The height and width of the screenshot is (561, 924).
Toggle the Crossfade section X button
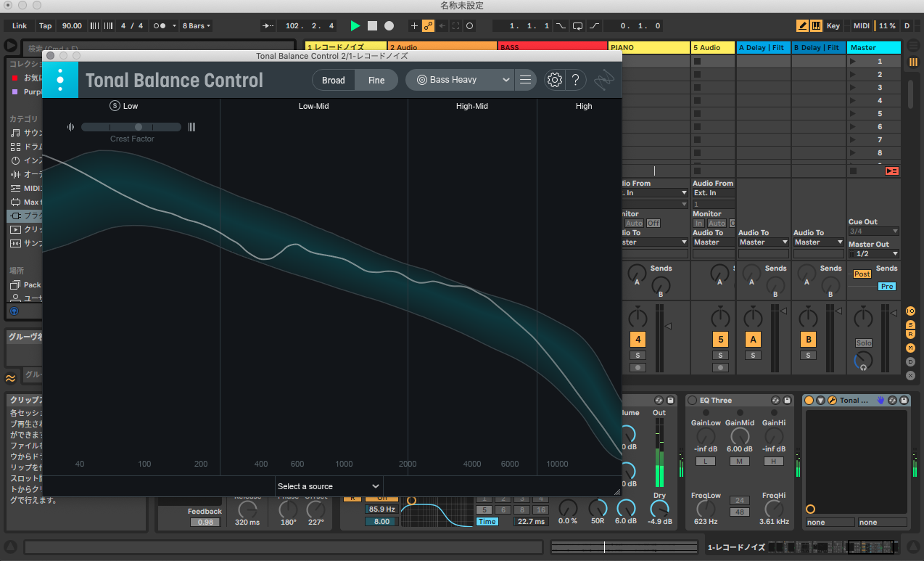[910, 374]
